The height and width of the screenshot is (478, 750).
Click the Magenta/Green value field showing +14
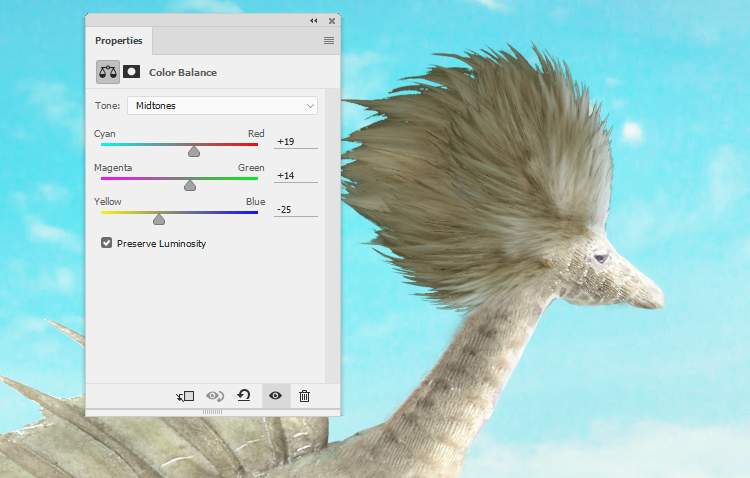(296, 176)
